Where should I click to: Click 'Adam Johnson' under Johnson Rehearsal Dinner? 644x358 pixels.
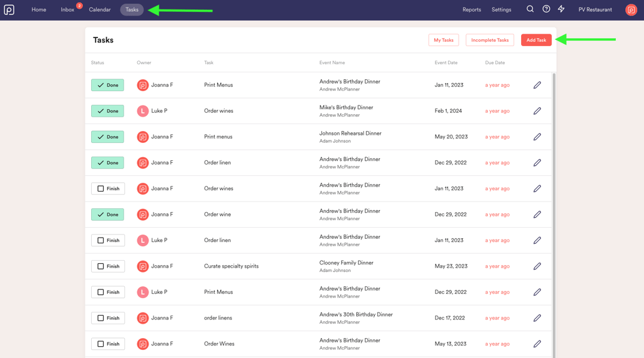coord(335,141)
